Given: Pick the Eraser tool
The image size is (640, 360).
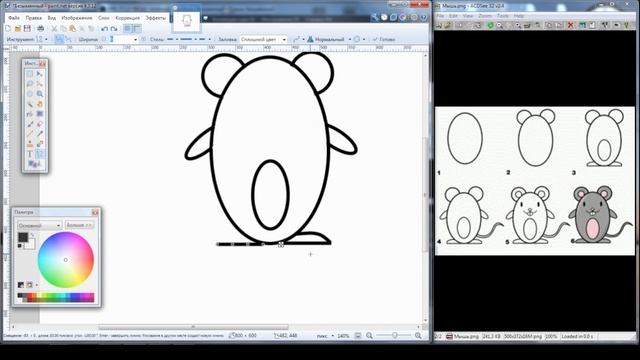Looking at the screenshot, I should point(40,124).
